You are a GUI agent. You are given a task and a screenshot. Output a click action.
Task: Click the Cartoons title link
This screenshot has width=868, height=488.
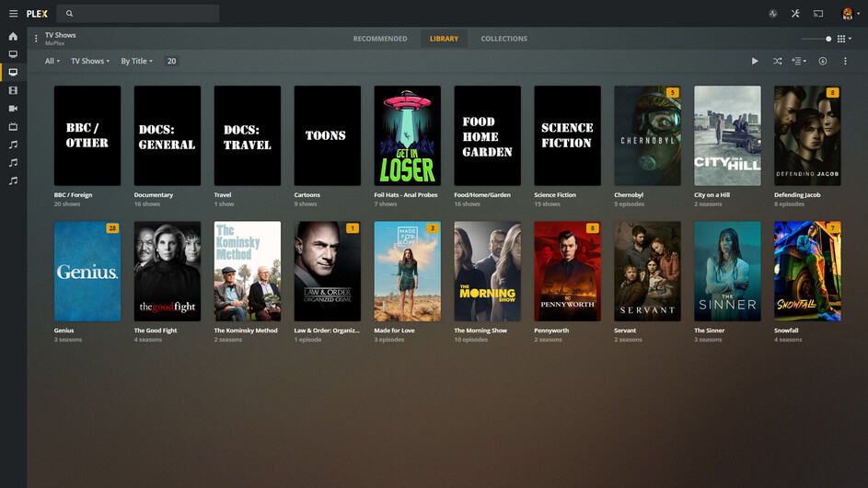[x=307, y=195]
